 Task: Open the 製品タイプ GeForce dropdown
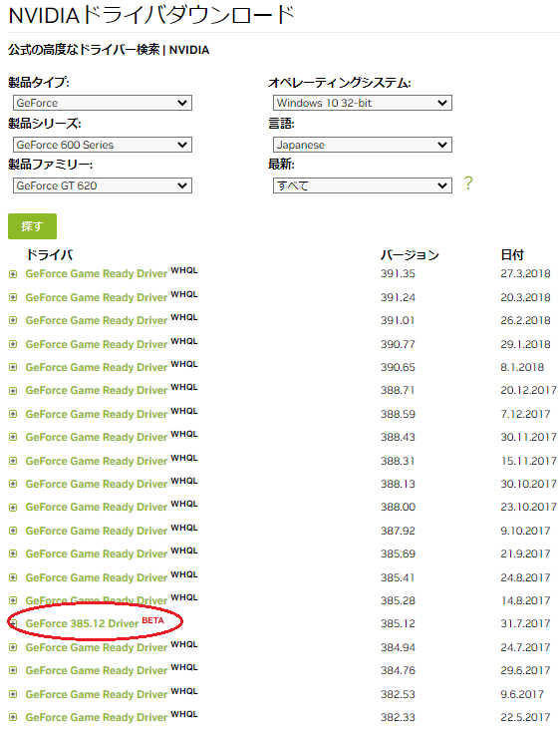click(x=103, y=103)
